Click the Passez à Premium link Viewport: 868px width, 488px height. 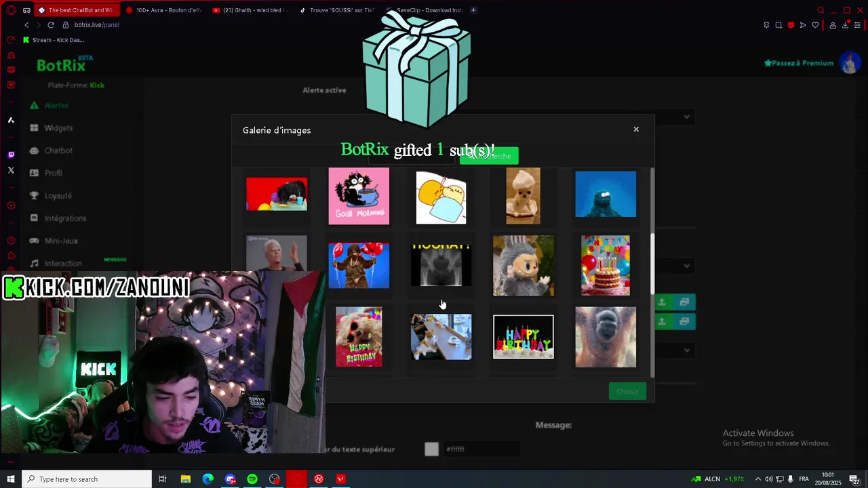(x=799, y=63)
